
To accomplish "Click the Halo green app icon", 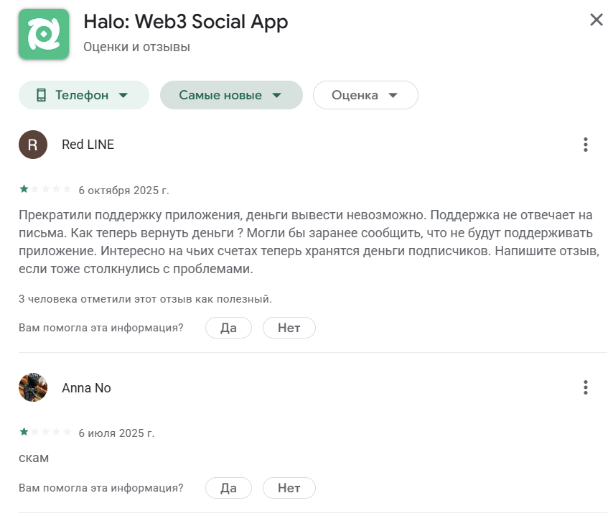I will (x=44, y=34).
